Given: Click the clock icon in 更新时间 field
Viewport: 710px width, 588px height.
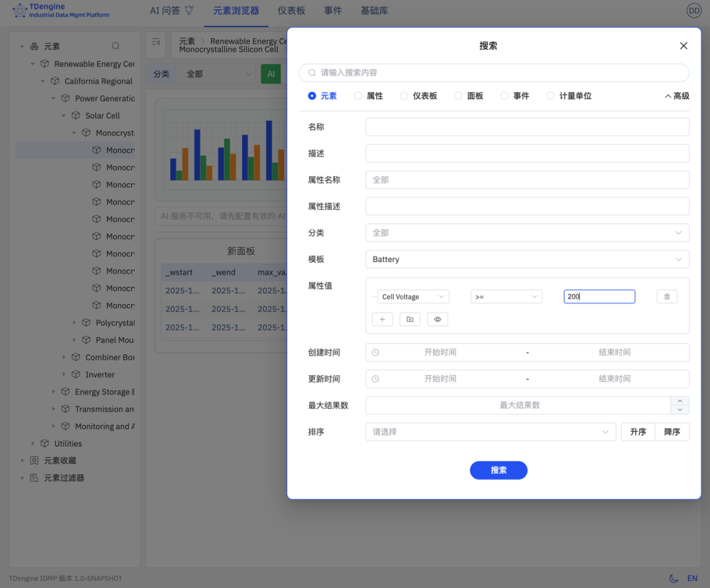Looking at the screenshot, I should pos(375,379).
